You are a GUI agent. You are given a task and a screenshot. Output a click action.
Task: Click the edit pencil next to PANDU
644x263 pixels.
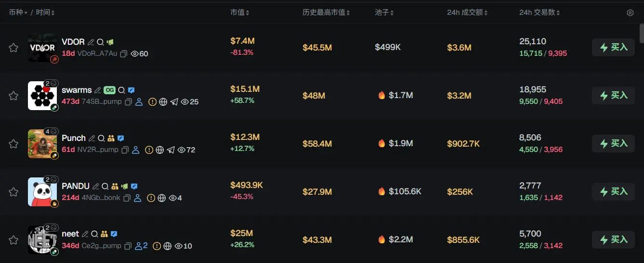pos(96,187)
